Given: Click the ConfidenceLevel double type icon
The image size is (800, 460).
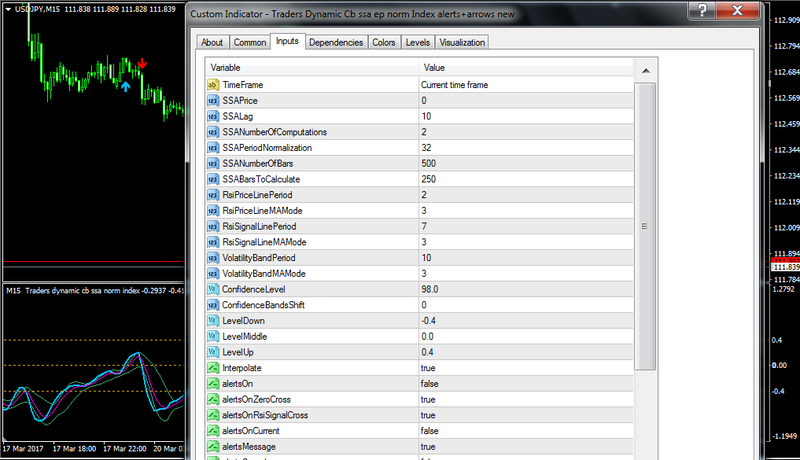Looking at the screenshot, I should point(213,289).
